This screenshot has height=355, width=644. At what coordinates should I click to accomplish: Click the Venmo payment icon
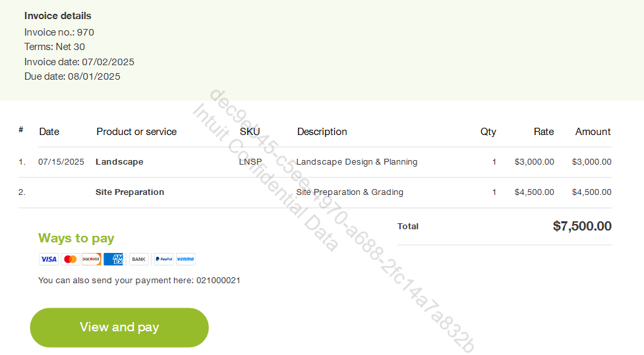186,259
